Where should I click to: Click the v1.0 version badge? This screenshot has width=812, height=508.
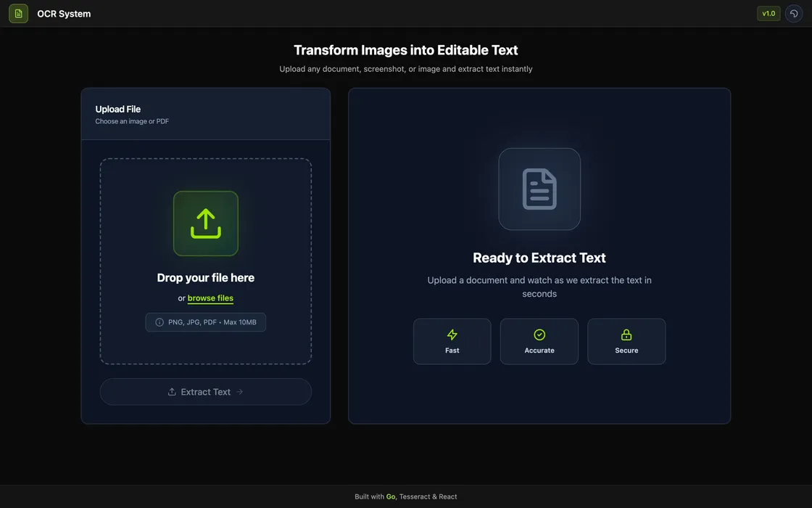[x=768, y=14]
